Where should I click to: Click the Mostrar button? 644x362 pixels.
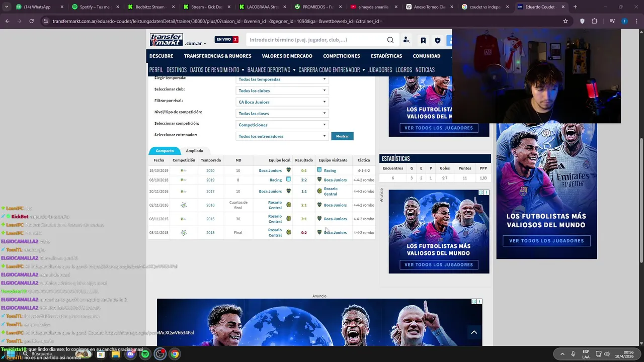(x=342, y=136)
